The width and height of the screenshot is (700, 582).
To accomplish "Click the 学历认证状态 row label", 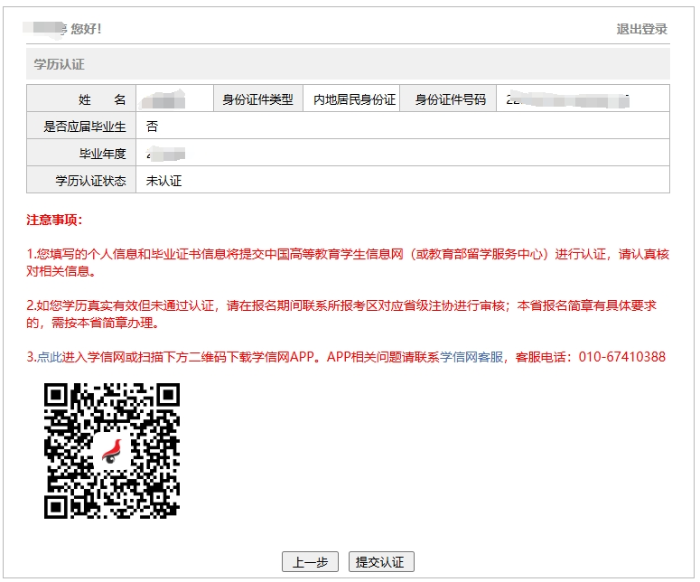I will pos(91,181).
